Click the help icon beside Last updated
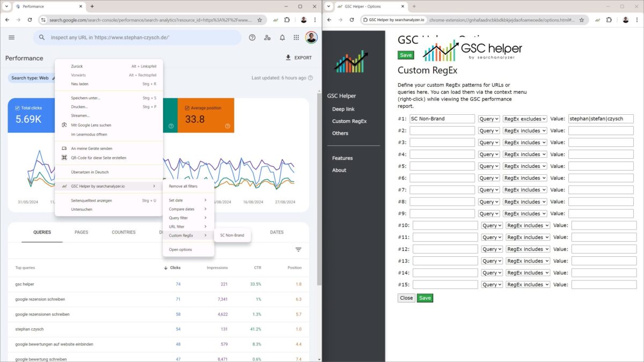Screen dimensions: 644x362 pos(310,78)
